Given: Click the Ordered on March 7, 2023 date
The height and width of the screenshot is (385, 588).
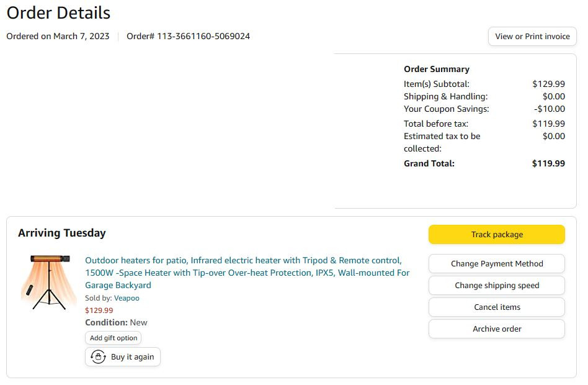Looking at the screenshot, I should (58, 37).
